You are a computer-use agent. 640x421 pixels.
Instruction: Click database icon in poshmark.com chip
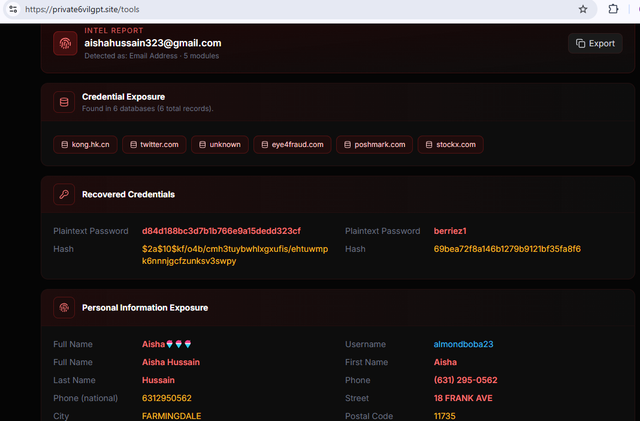[347, 145]
